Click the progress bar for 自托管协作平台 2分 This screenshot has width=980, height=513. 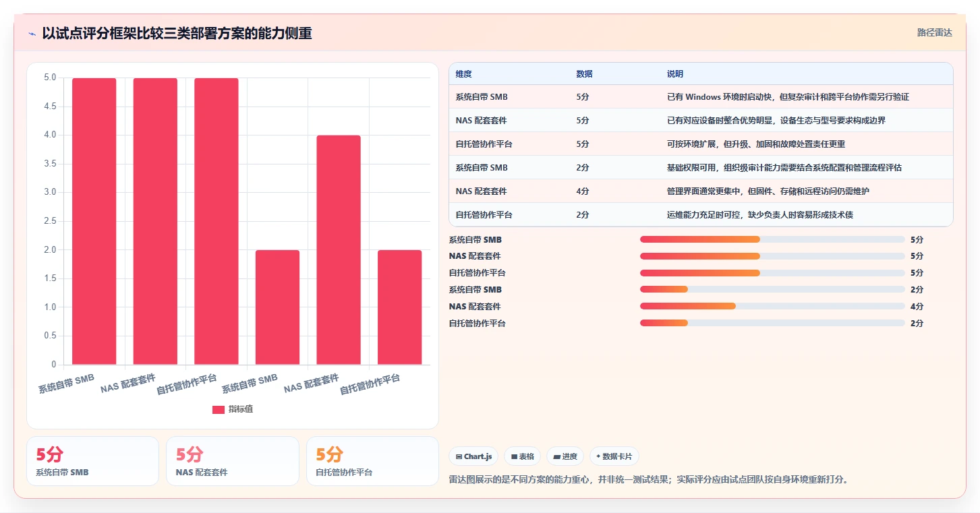pos(772,323)
